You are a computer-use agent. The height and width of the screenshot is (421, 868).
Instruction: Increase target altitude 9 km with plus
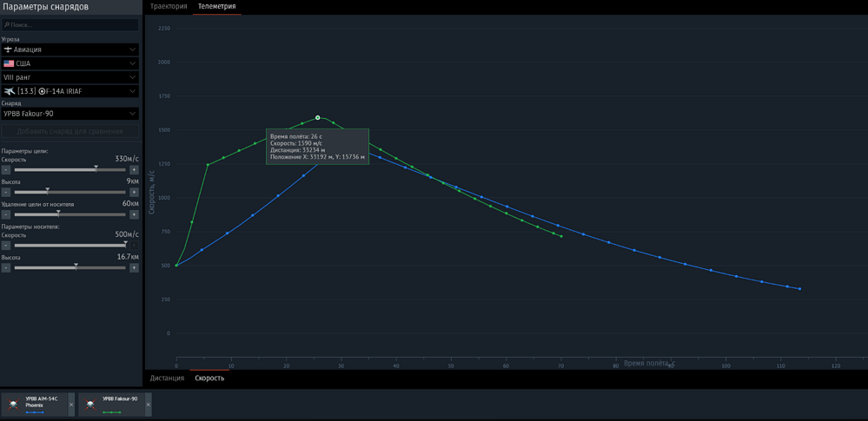(134, 192)
